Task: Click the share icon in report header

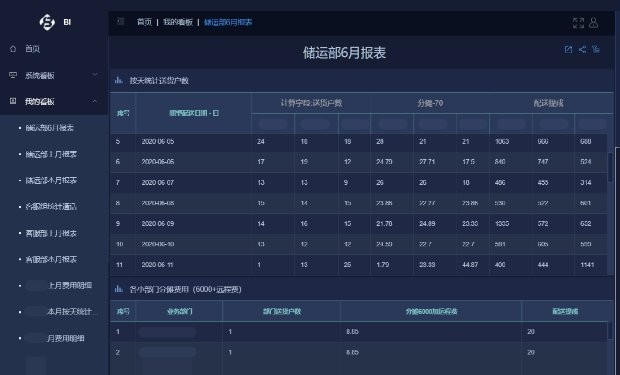Action: pos(582,49)
